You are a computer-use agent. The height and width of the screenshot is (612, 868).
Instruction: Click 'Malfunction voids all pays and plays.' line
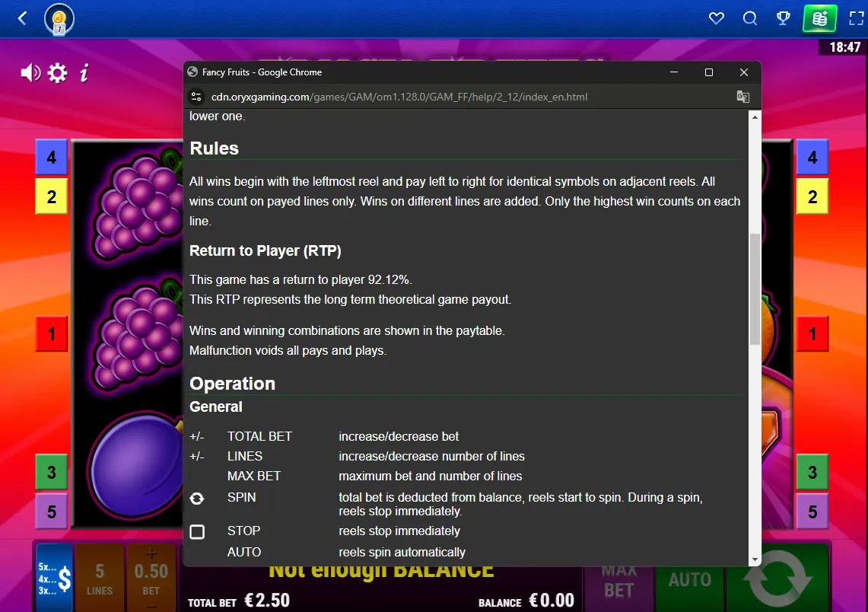coord(288,351)
